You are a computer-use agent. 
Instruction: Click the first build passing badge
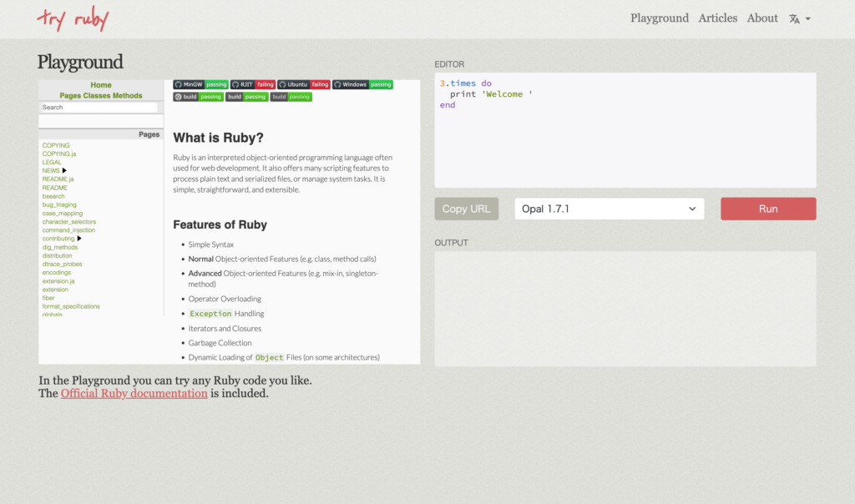pos(198,97)
